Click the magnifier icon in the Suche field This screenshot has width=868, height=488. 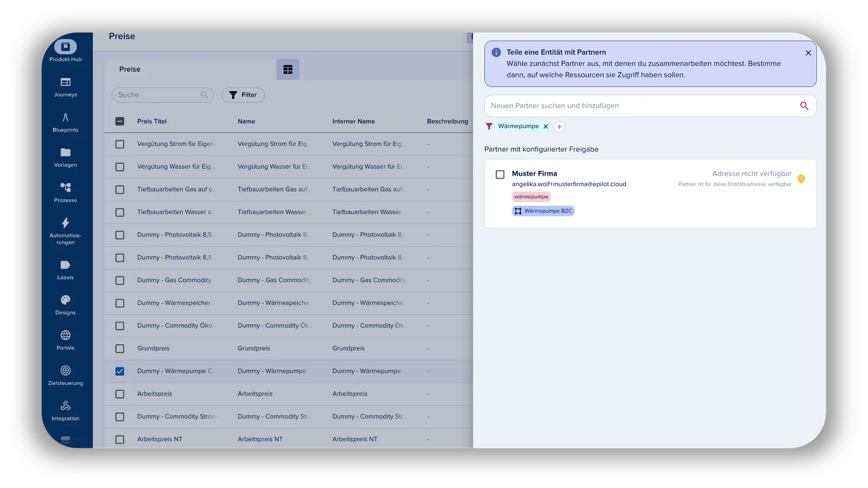205,95
